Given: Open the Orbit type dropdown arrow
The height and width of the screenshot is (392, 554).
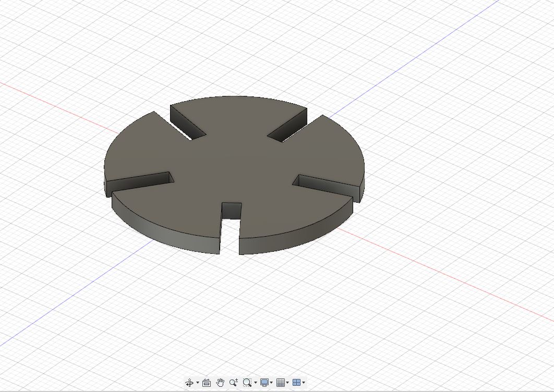Looking at the screenshot, I should pos(198,383).
